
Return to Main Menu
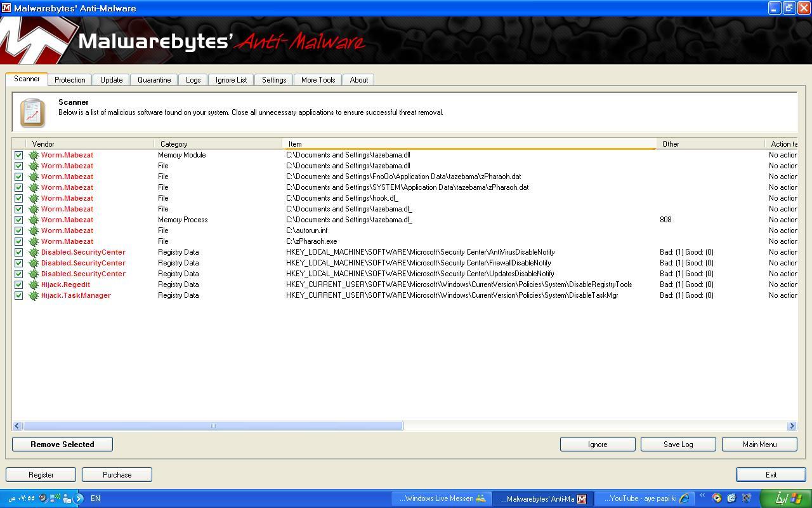(x=759, y=444)
